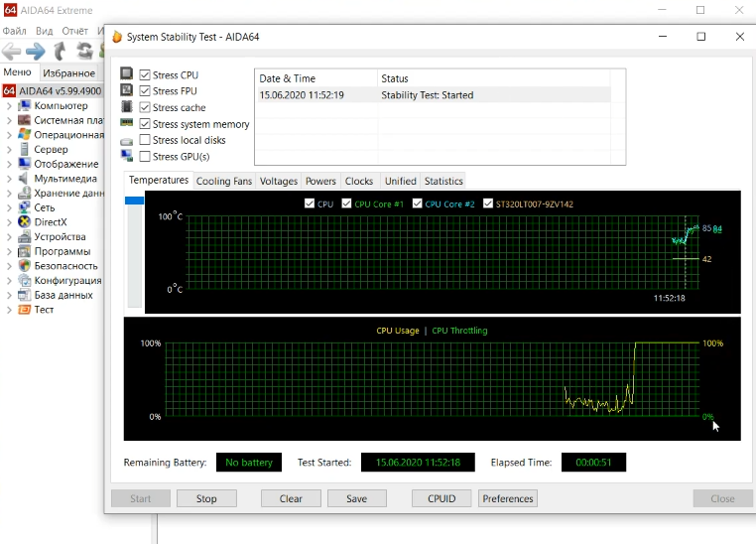Click the Операционная система Windows icon
The width and height of the screenshot is (756, 544).
24,135
